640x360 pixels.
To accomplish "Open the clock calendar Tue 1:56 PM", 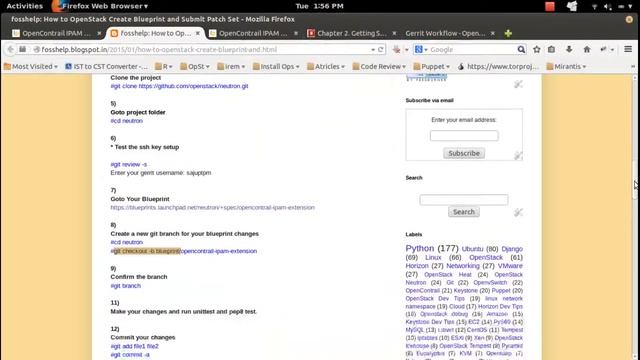I will pyautogui.click(x=319, y=6).
